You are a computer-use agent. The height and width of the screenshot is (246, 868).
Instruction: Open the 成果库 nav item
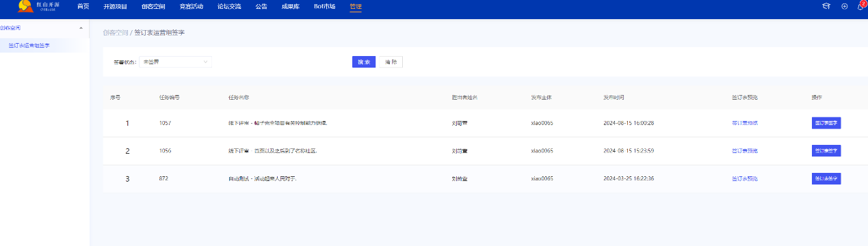tap(290, 6)
